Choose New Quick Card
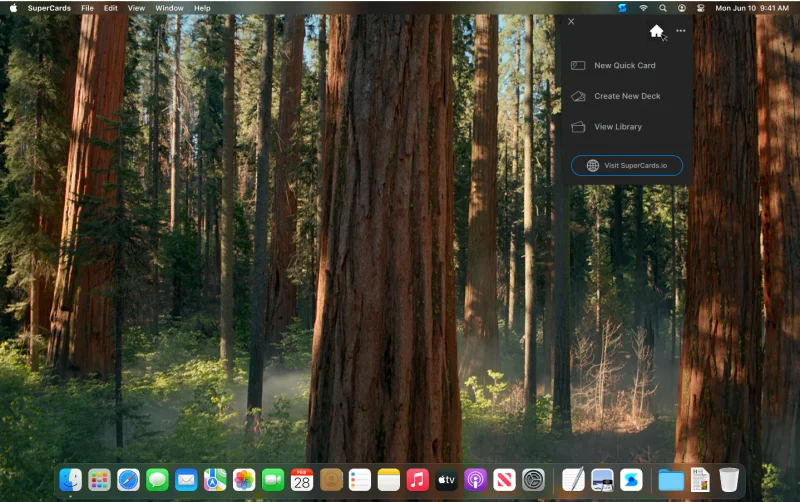800x502 pixels. pos(627,65)
